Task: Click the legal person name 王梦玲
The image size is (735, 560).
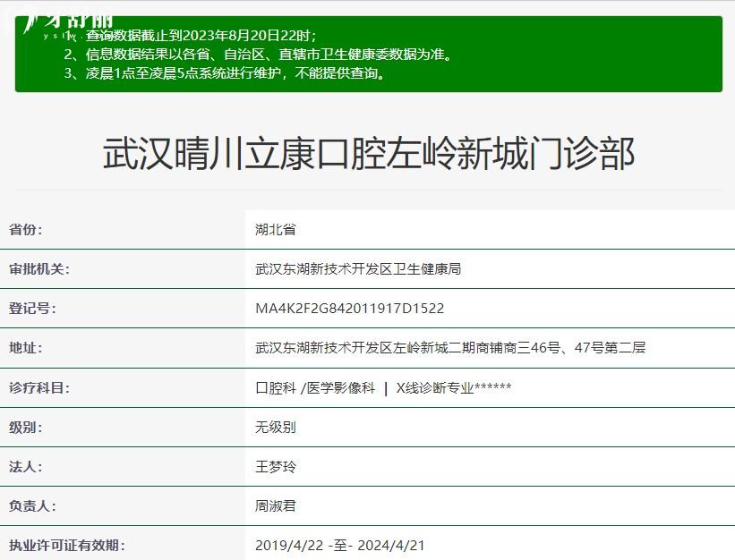Action: 276,466
